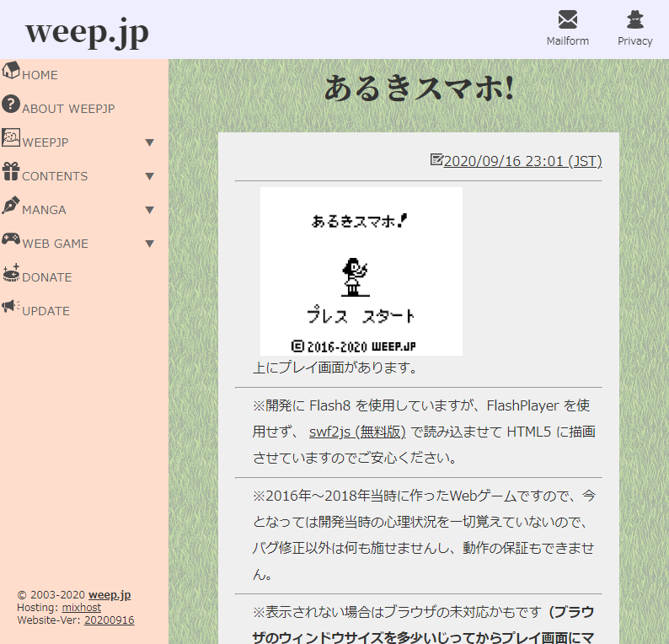Click the game's プレス スタート prompt

[361, 316]
